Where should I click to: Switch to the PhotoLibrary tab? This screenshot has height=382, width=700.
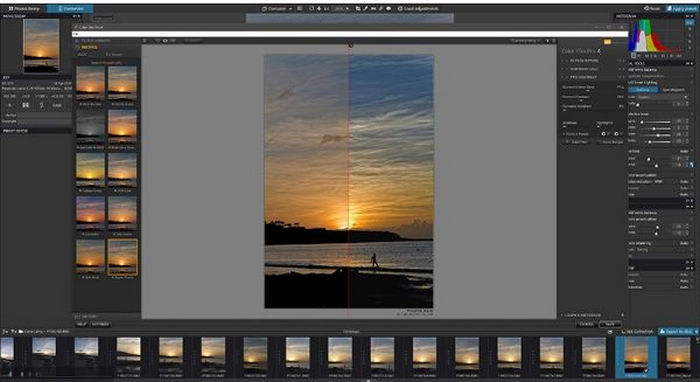coord(24,8)
